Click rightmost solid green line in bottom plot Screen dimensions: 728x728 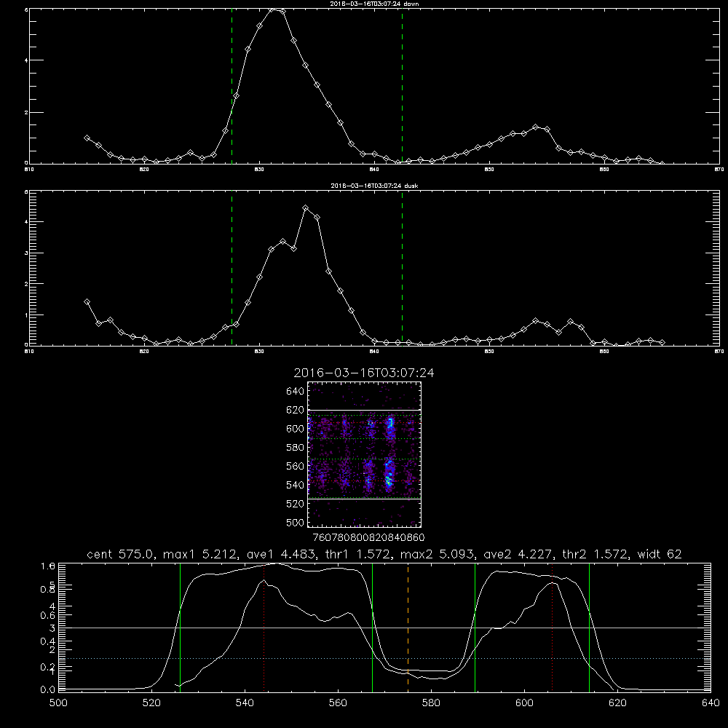pos(589,627)
